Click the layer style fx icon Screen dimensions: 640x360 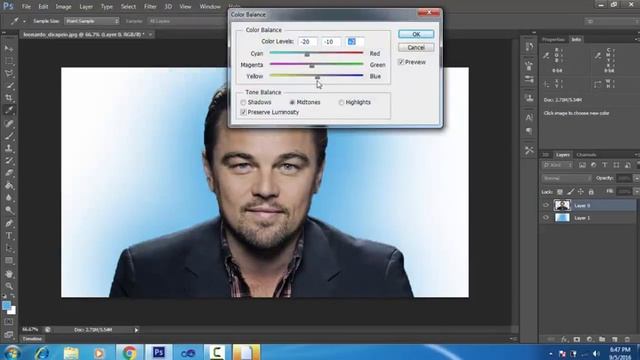pos(564,339)
